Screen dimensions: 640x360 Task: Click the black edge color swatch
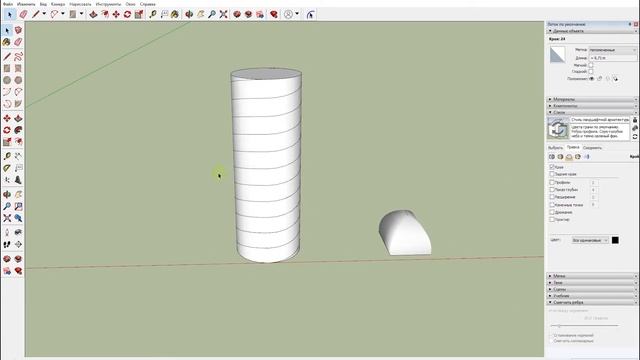pyautogui.click(x=615, y=240)
